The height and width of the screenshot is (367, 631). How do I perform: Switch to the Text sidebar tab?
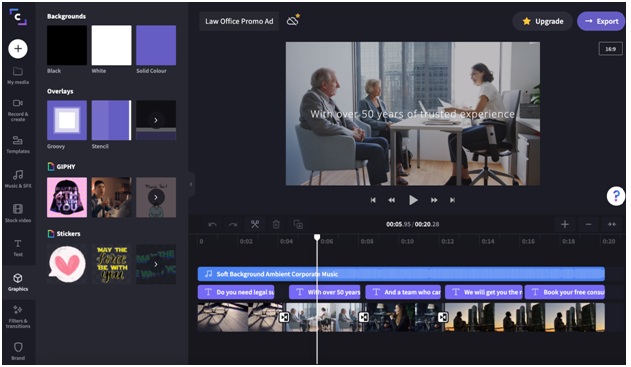point(18,248)
